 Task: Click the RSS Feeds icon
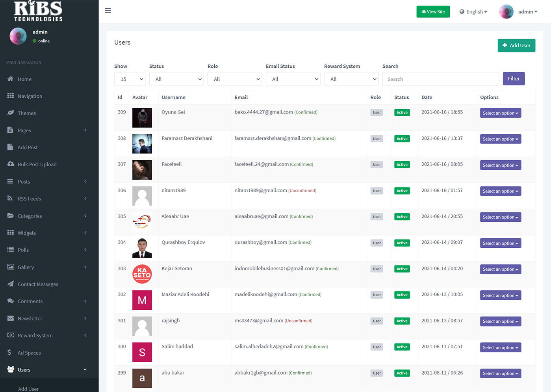(10, 199)
